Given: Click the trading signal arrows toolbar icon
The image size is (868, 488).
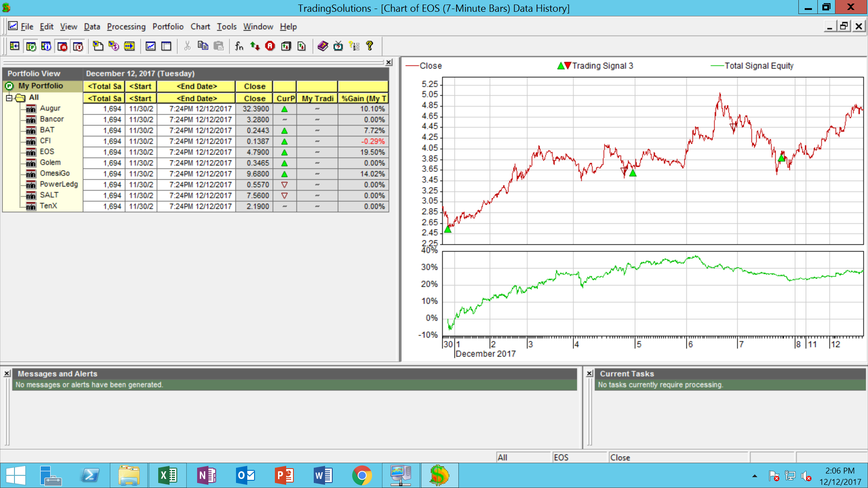Looking at the screenshot, I should click(255, 46).
